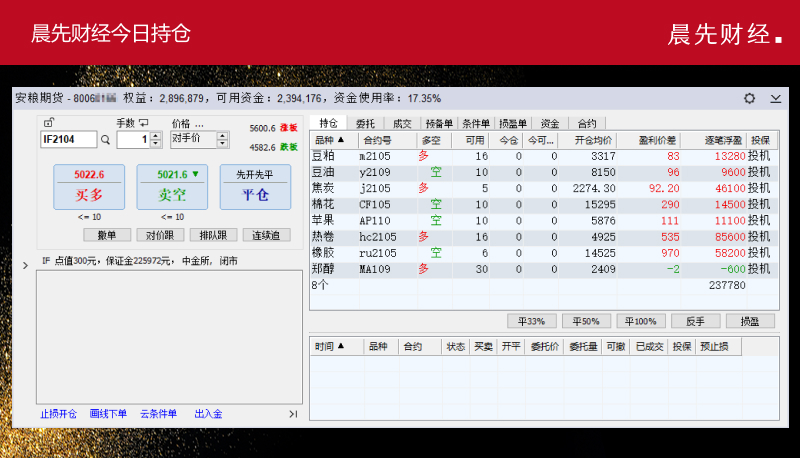This screenshot has height=458, width=800.
Task: Collapse the trading panel with the top-right arrow
Action: coord(775,99)
